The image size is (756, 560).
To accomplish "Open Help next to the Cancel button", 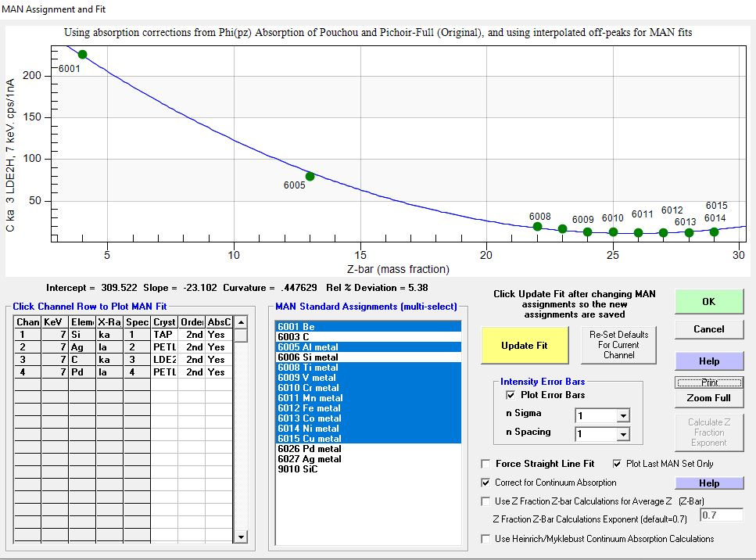I will tap(708, 361).
